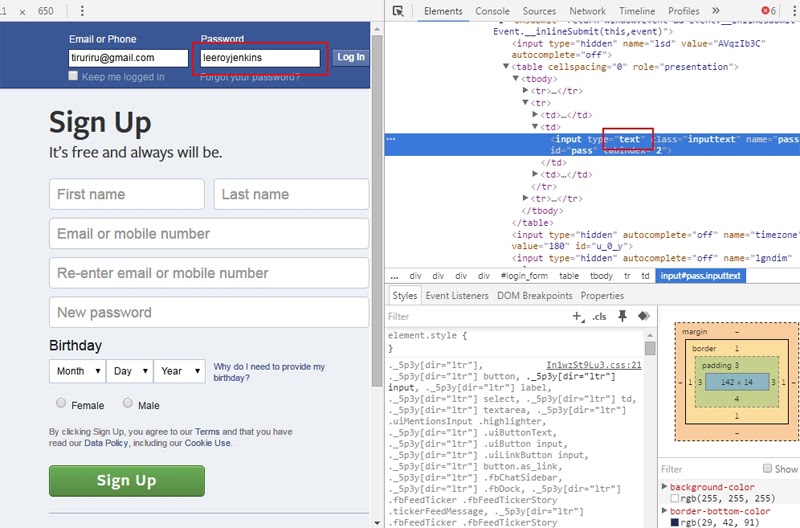Click the Email or Phone login field

[129, 58]
